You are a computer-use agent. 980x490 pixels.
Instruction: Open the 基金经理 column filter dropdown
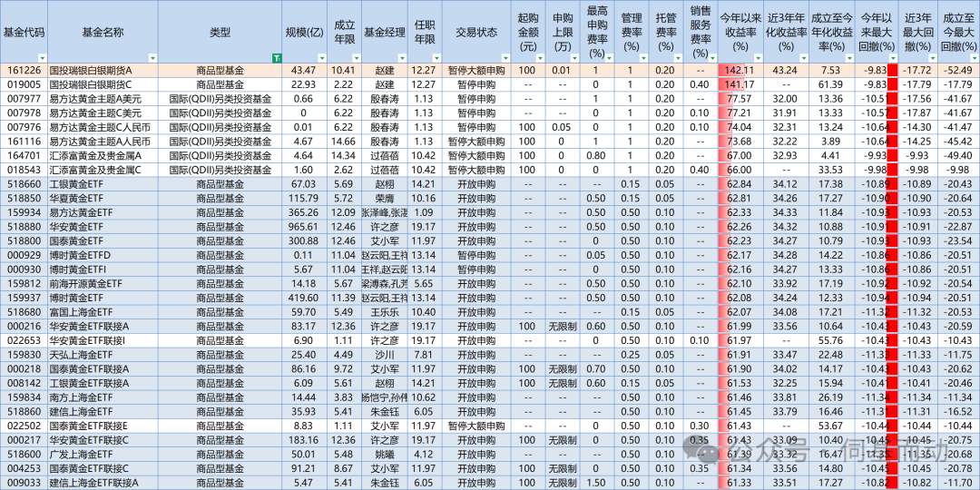[x=403, y=58]
